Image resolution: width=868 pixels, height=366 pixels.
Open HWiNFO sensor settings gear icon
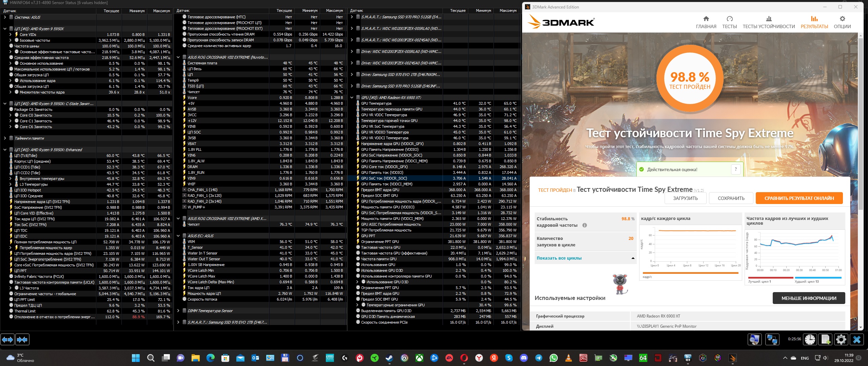point(841,339)
